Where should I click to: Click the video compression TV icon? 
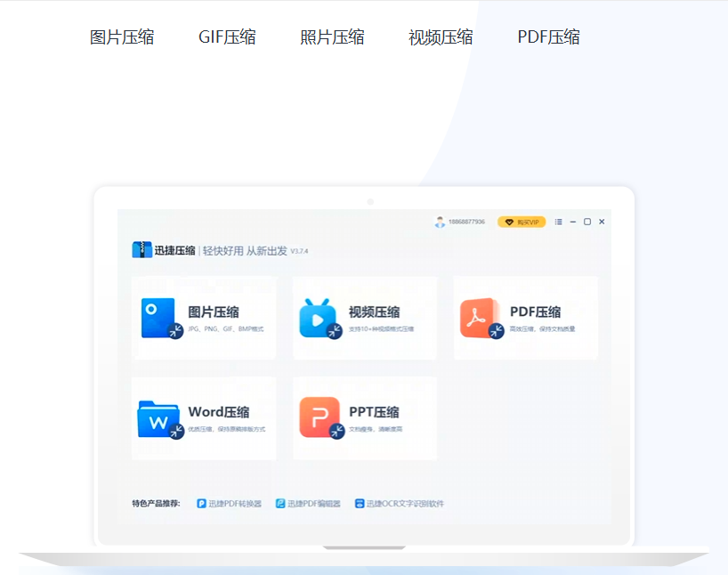click(x=320, y=319)
